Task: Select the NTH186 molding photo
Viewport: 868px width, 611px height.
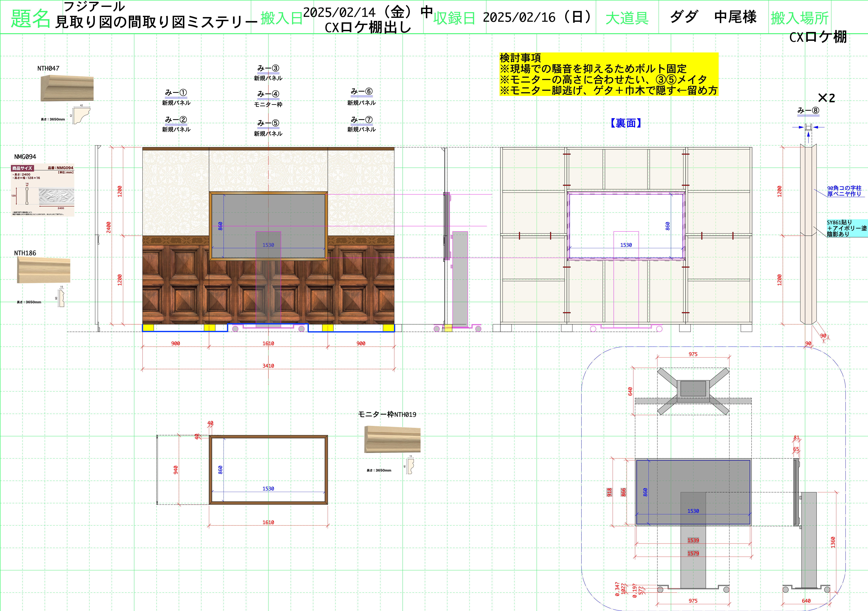Action: tap(43, 270)
